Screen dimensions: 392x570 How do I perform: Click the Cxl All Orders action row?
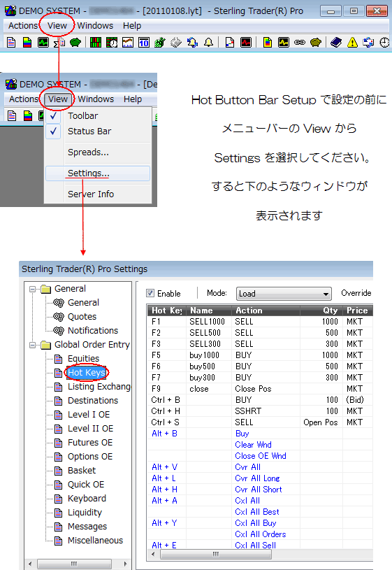click(x=260, y=534)
